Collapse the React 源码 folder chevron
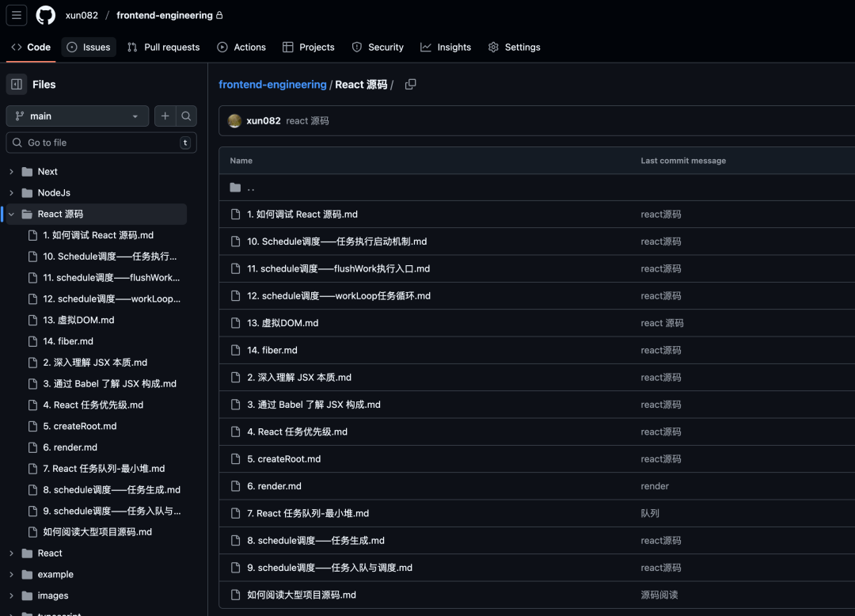This screenshot has width=855, height=616. click(11, 215)
